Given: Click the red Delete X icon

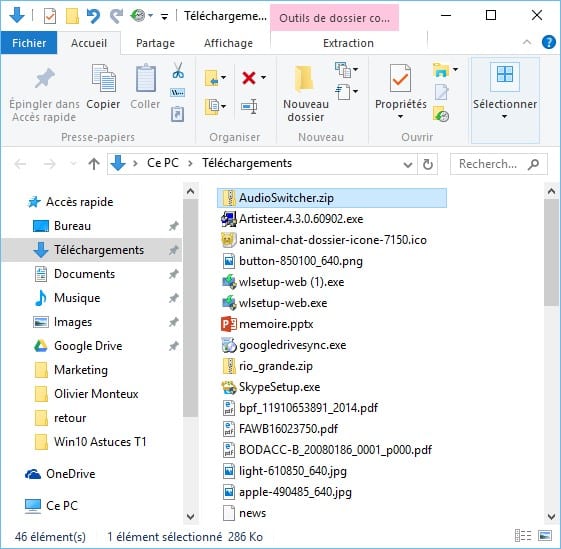Looking at the screenshot, I should point(249,78).
